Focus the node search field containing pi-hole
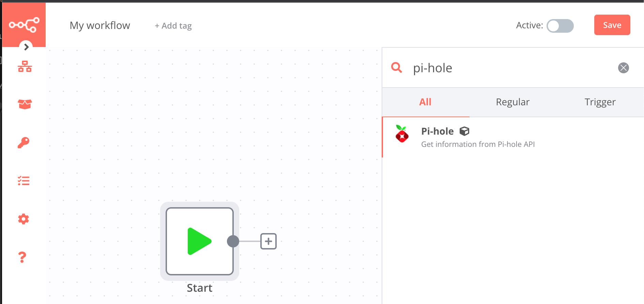 (x=511, y=68)
